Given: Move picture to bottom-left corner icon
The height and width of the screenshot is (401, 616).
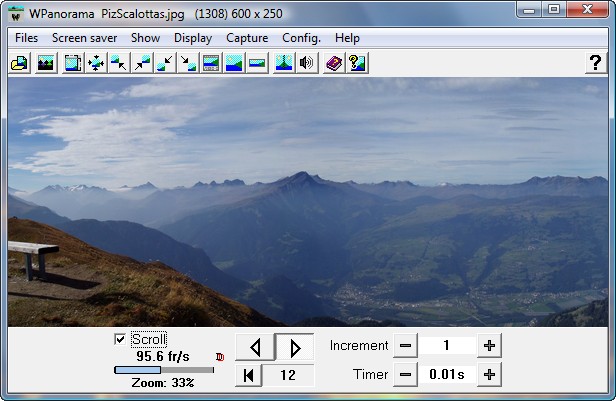Looking at the screenshot, I should click(165, 63).
